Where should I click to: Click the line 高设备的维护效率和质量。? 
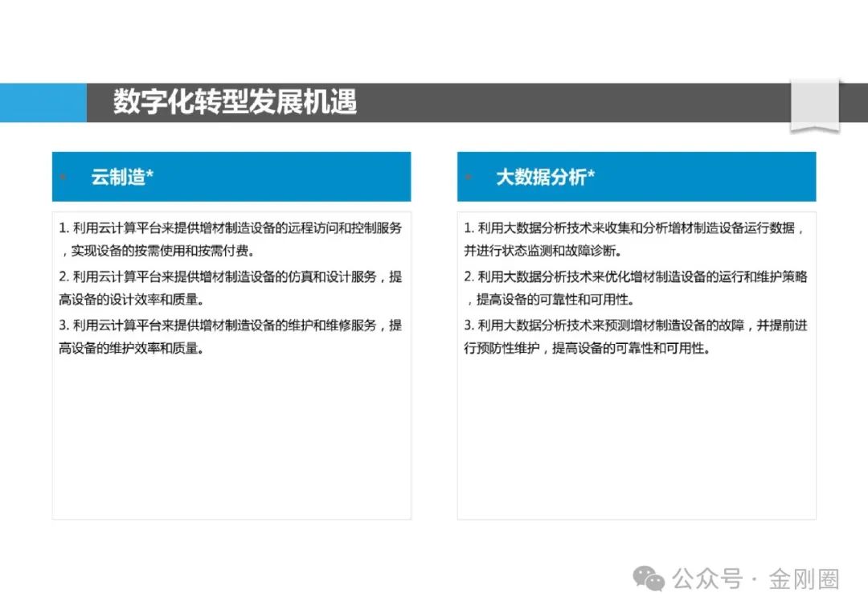tap(131, 348)
